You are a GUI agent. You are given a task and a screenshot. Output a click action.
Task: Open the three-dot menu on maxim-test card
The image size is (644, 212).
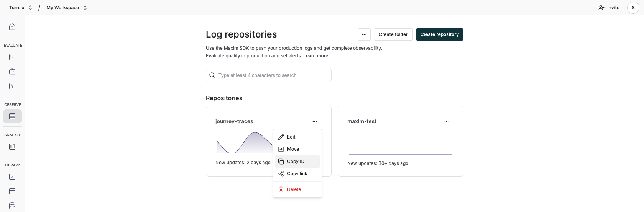pyautogui.click(x=446, y=121)
